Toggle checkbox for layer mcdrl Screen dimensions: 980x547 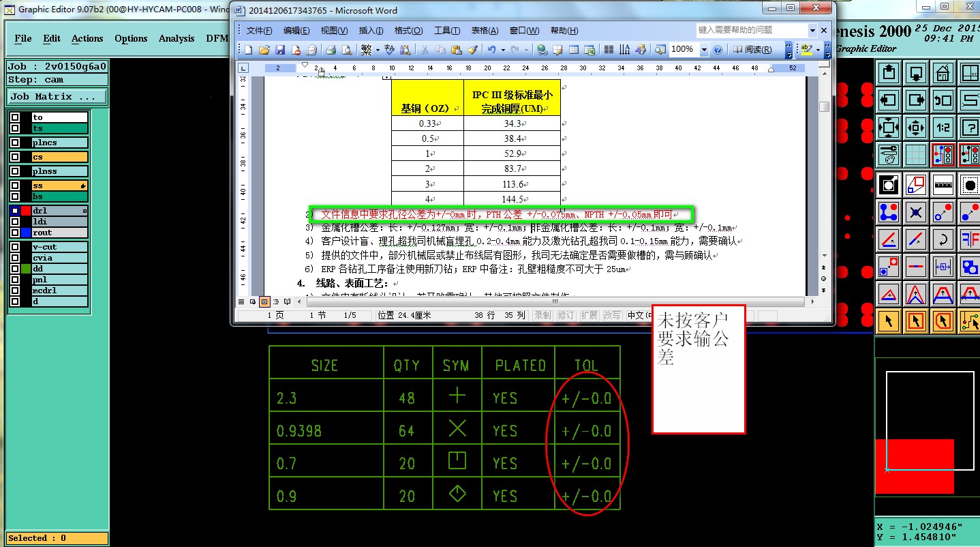tap(15, 291)
